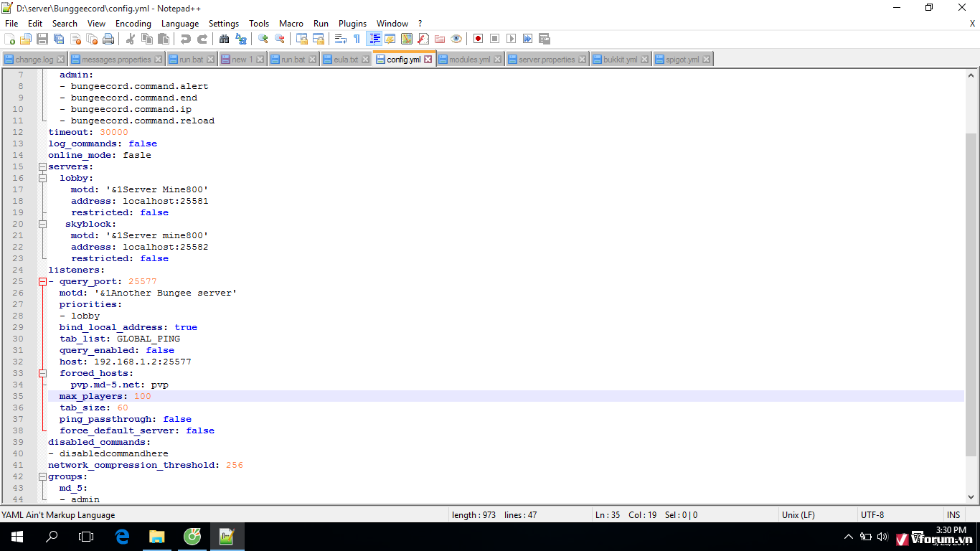Viewport: 980px width, 551px height.
Task: Open the Encoding menu
Action: tap(133, 24)
